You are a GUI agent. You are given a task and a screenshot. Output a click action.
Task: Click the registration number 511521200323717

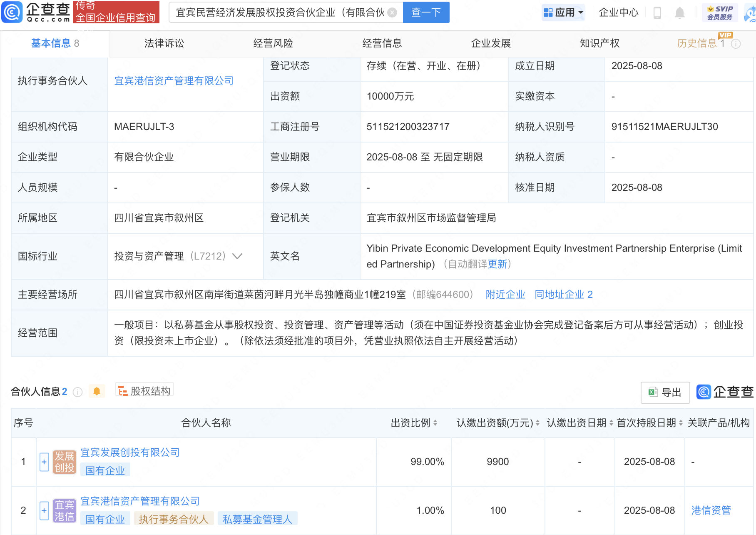pyautogui.click(x=408, y=127)
